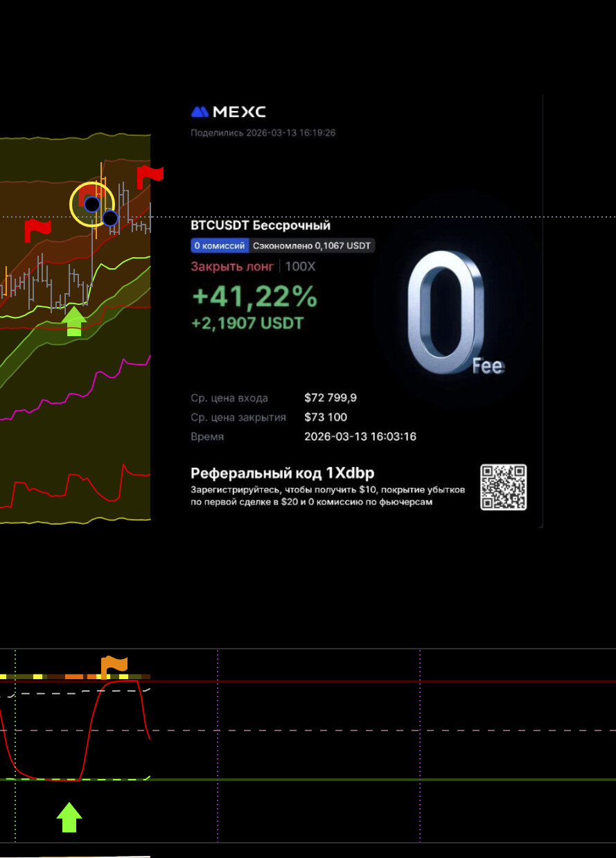The height and width of the screenshot is (858, 616).
Task: Click the orange flag above oscillator
Action: 114,665
